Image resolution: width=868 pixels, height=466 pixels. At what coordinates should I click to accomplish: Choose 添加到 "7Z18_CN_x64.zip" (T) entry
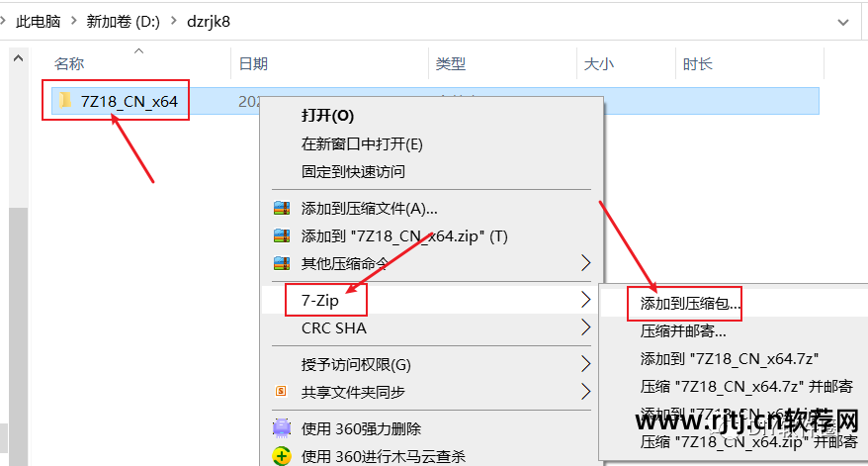tap(404, 236)
